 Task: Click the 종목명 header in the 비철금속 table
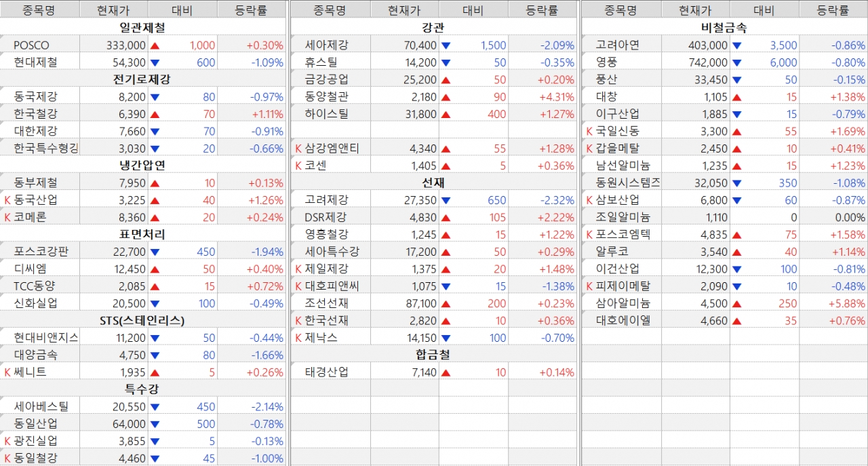620,10
